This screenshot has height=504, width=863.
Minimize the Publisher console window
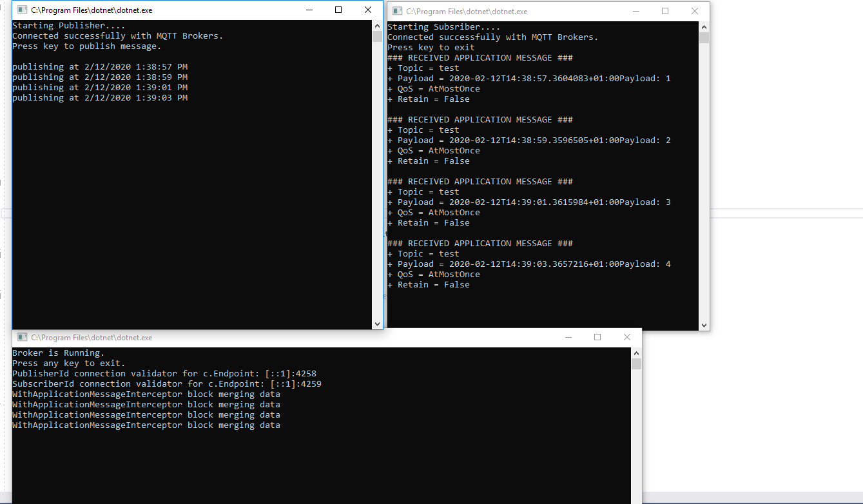(x=309, y=10)
